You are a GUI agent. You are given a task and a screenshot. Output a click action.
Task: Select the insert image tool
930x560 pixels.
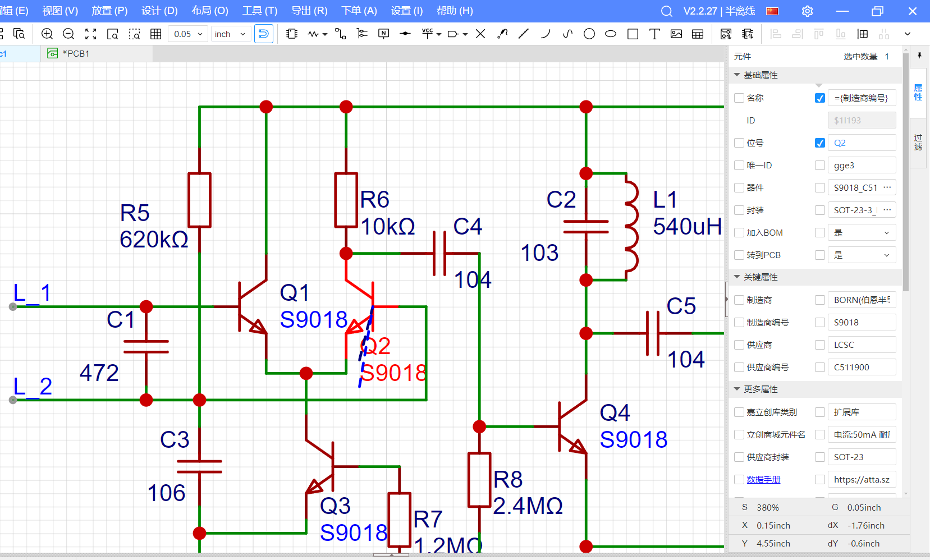click(x=676, y=34)
